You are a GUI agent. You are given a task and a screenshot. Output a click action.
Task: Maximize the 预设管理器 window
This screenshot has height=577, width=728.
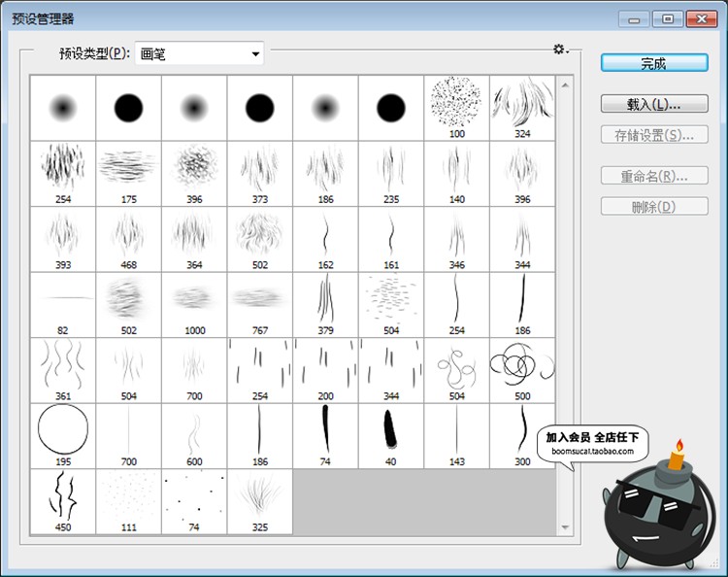click(x=667, y=19)
